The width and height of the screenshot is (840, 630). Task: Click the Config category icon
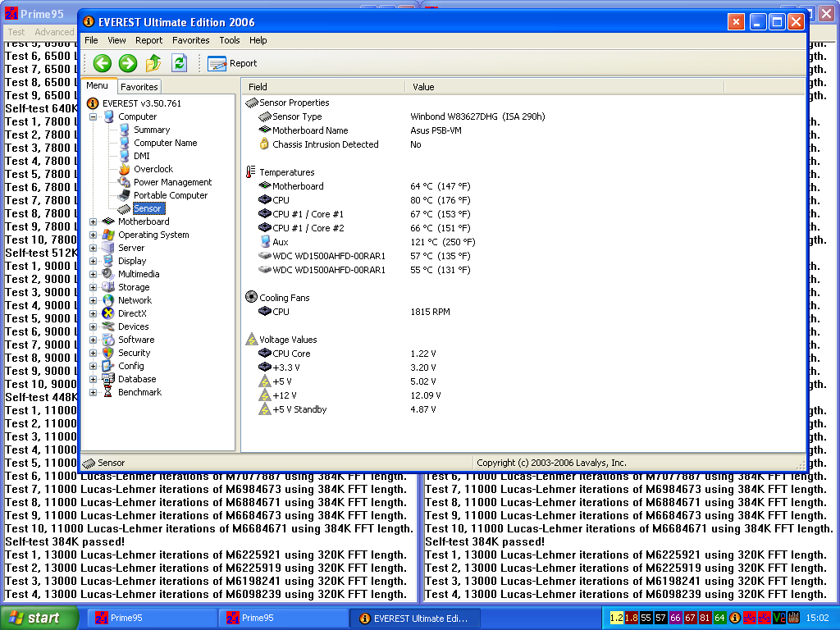coord(108,366)
